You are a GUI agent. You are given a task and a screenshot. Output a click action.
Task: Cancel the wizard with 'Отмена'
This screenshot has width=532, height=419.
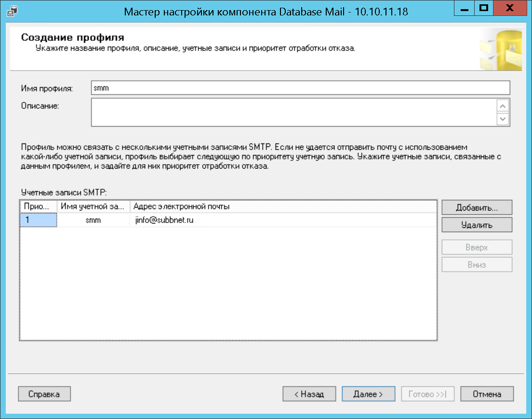[487, 394]
